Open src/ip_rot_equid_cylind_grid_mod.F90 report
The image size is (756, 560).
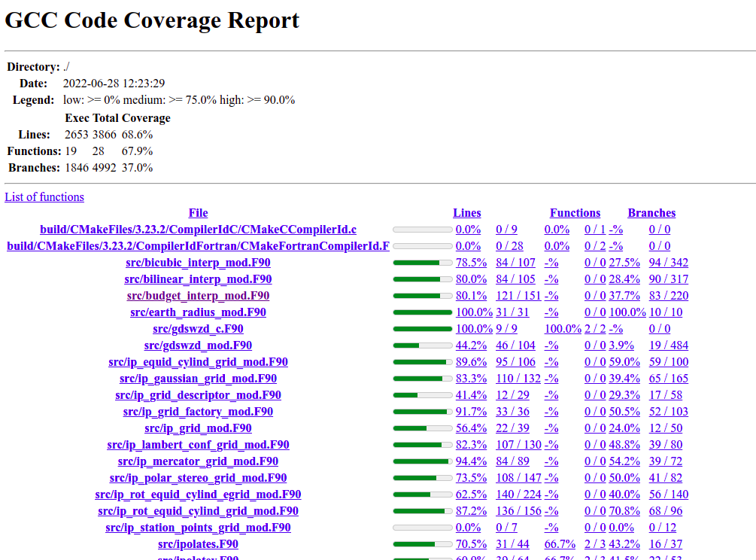[198, 511]
